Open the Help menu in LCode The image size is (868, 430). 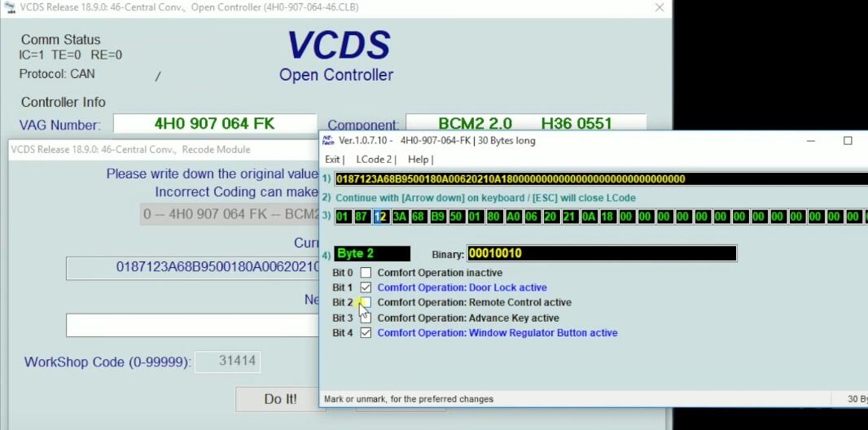click(420, 160)
